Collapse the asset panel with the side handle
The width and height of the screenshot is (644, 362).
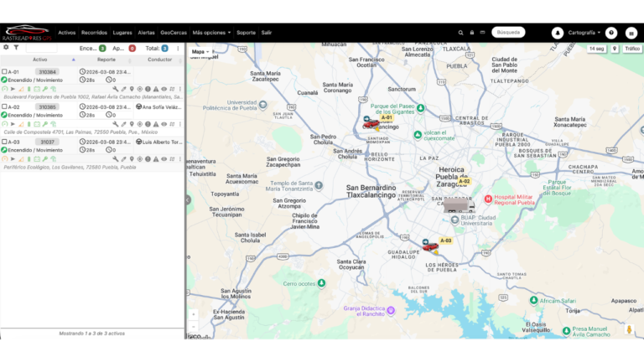188,200
